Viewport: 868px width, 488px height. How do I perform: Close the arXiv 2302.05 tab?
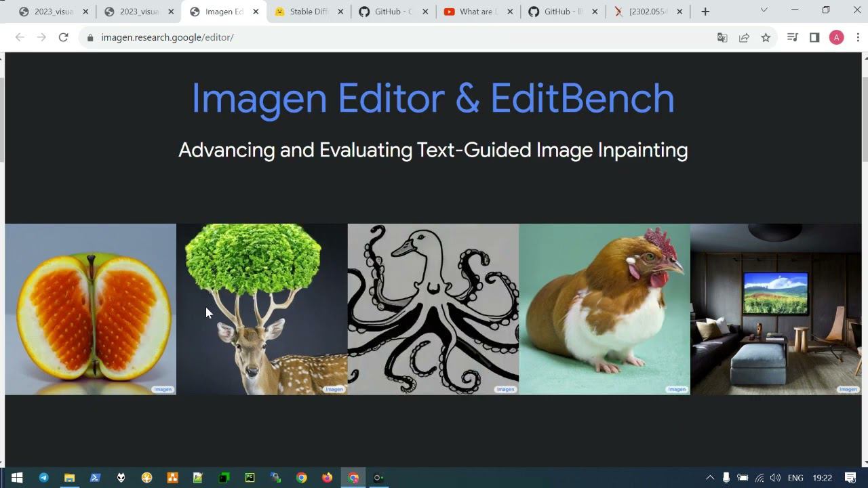pos(679,12)
